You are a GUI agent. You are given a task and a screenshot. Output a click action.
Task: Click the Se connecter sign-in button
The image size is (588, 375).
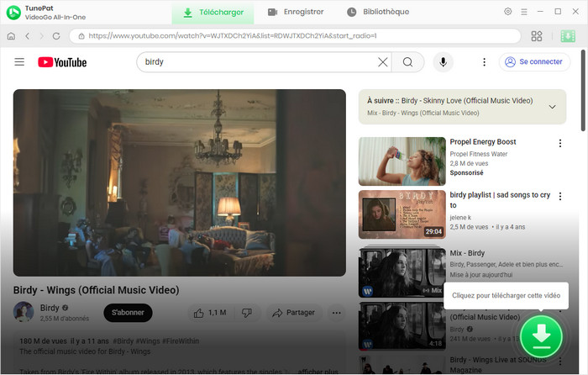click(x=533, y=62)
